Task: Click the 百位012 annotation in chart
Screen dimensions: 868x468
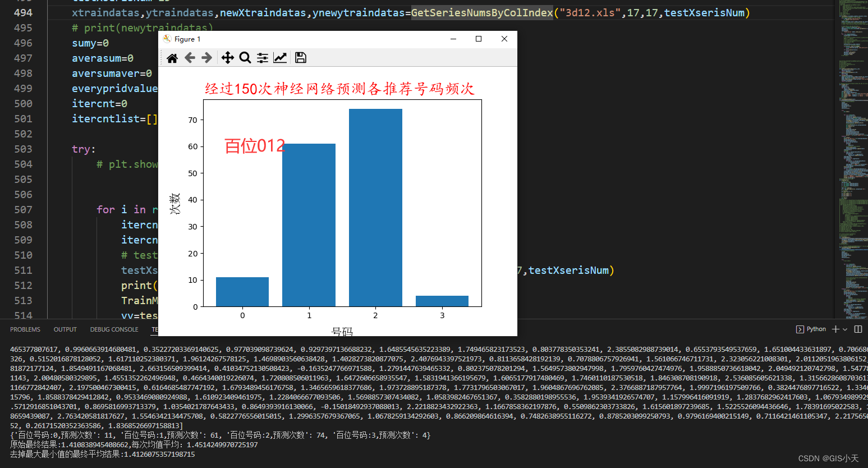Action: click(x=255, y=146)
